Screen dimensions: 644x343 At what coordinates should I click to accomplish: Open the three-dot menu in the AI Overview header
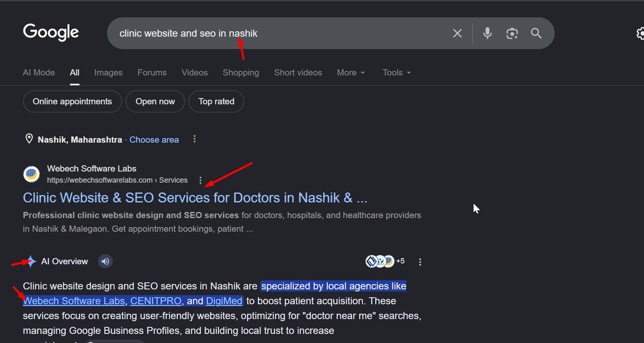point(420,262)
